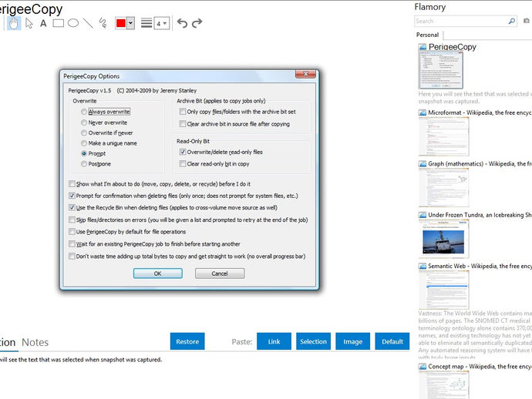Click OK in PerigeeCopy Options
The image size is (532, 399).
(x=158, y=273)
